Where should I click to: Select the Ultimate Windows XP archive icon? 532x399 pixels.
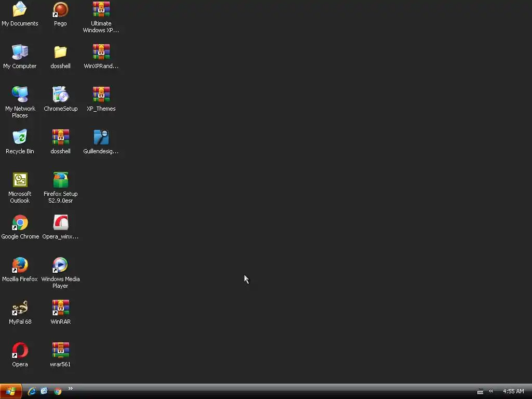[x=101, y=9]
